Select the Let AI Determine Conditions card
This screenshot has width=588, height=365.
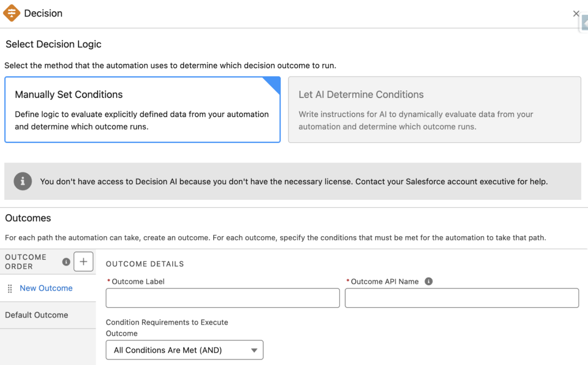pyautogui.click(x=434, y=109)
